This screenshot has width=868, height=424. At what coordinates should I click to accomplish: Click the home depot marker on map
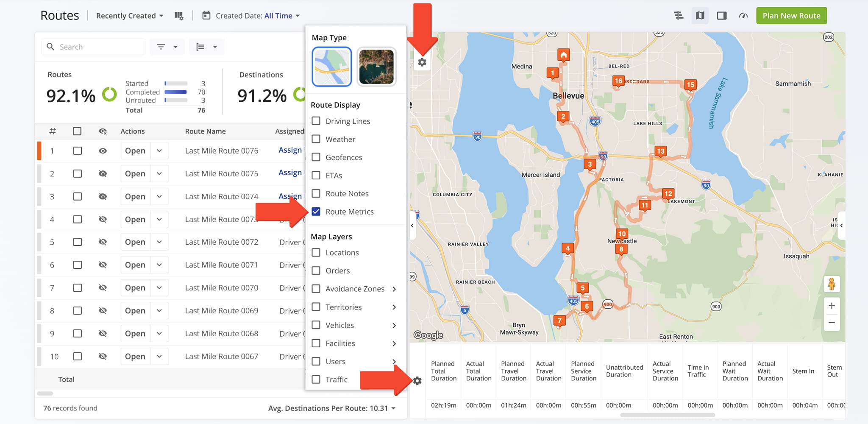pos(563,55)
